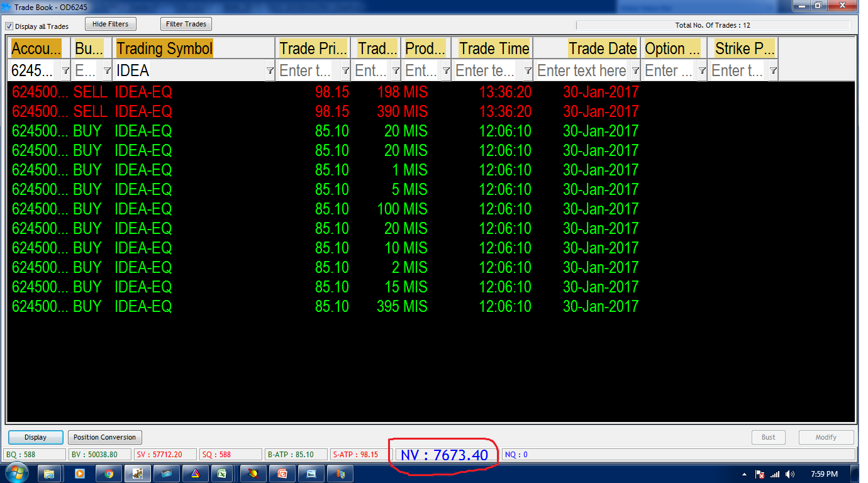The width and height of the screenshot is (868, 483).
Task: Click the Trade Time filter text field
Action: pyautogui.click(x=488, y=71)
